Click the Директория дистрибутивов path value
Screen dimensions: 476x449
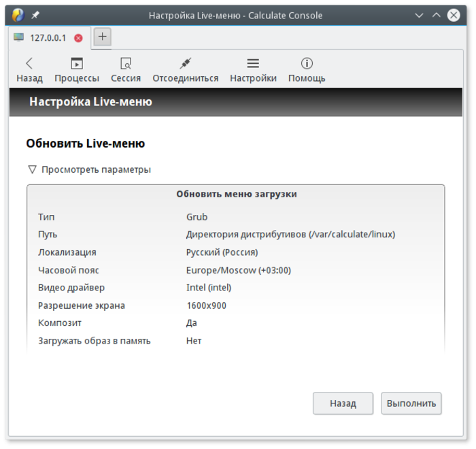click(290, 235)
